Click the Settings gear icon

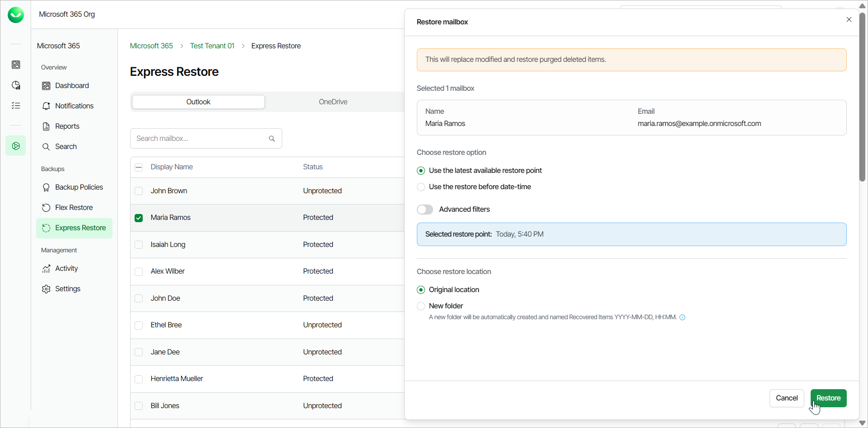[46, 289]
